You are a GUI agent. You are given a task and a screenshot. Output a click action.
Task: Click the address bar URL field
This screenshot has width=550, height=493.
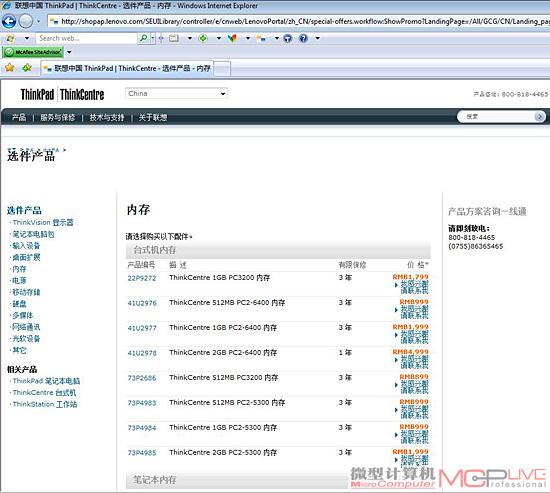pyautogui.click(x=299, y=21)
